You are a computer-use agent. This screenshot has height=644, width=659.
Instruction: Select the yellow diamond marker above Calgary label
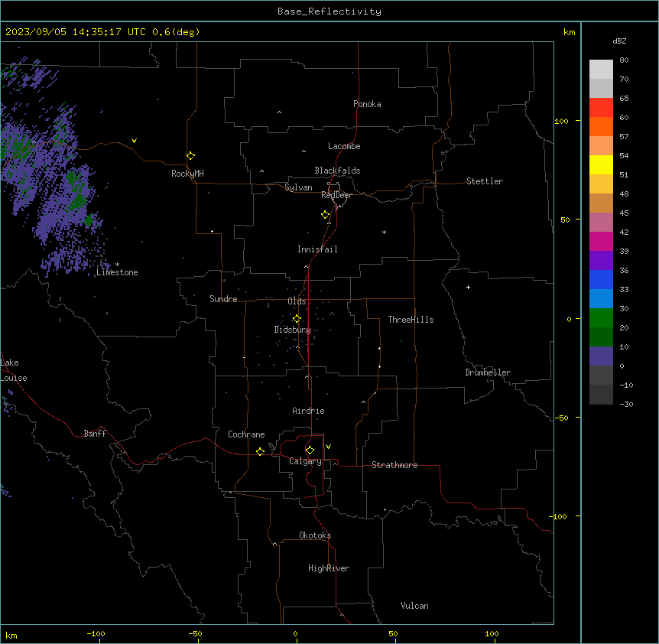pyautogui.click(x=310, y=450)
